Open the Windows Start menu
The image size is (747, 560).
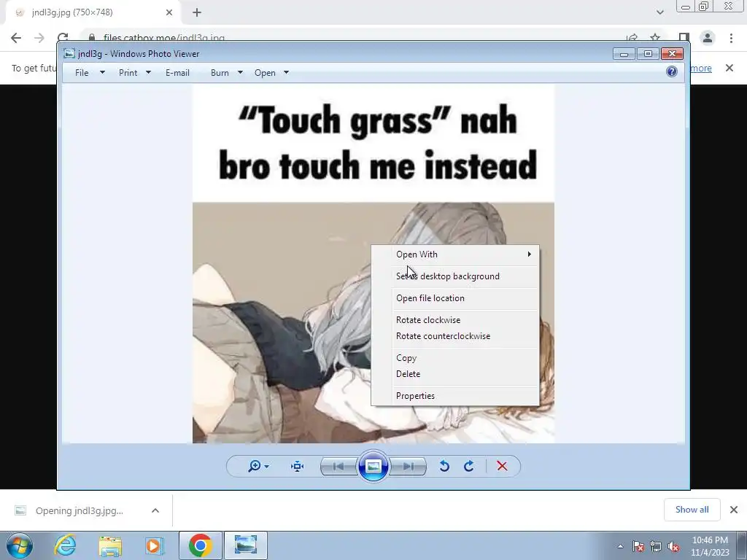pyautogui.click(x=20, y=545)
